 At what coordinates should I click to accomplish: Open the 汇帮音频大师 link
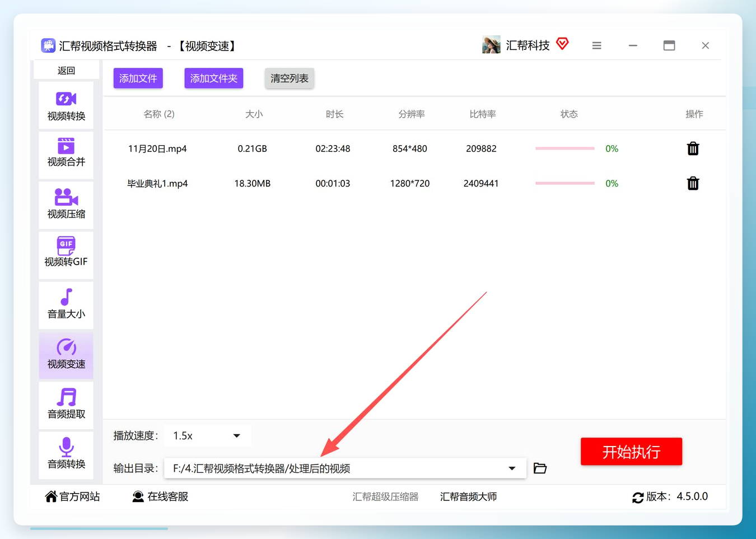tap(468, 496)
